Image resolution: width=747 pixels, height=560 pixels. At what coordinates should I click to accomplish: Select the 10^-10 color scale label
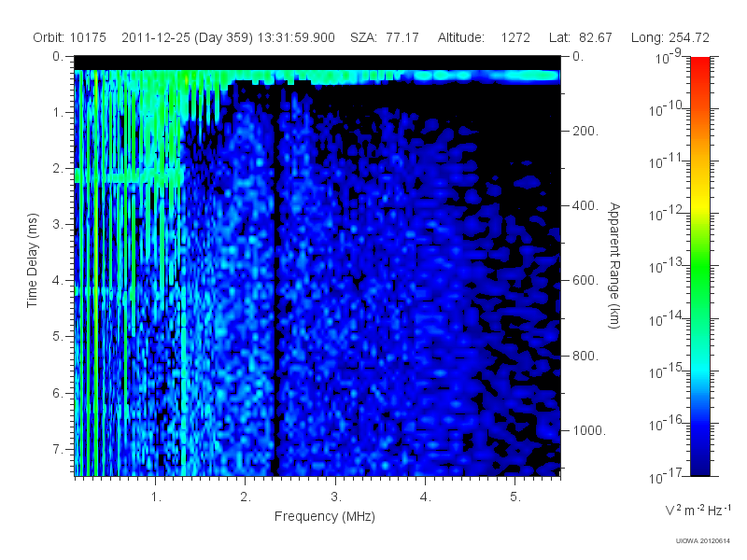[x=668, y=109]
